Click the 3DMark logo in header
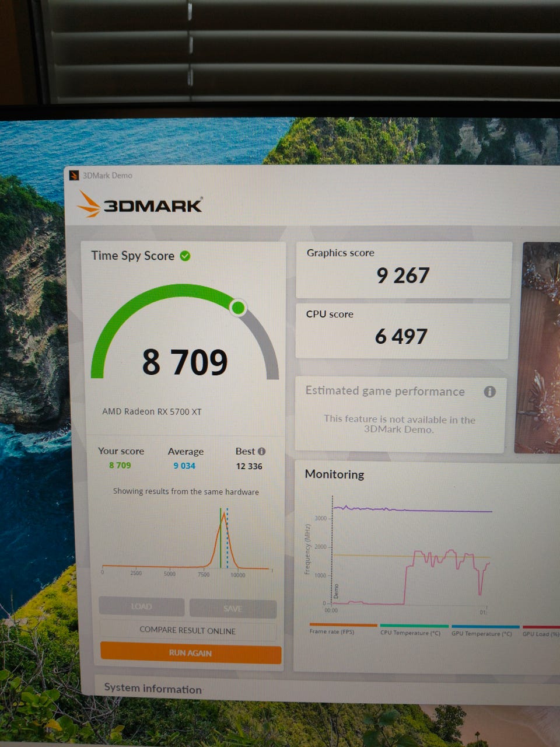Image resolution: width=560 pixels, height=747 pixels. coord(140,204)
